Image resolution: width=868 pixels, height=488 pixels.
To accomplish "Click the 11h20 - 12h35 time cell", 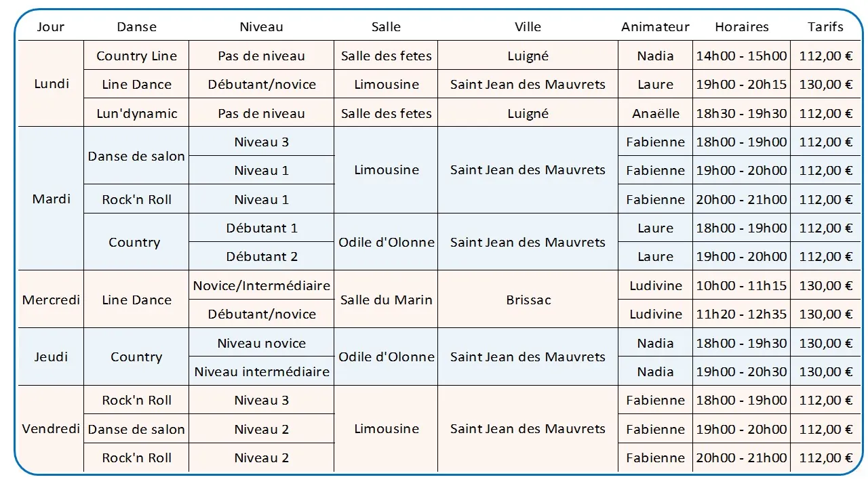I will [742, 314].
